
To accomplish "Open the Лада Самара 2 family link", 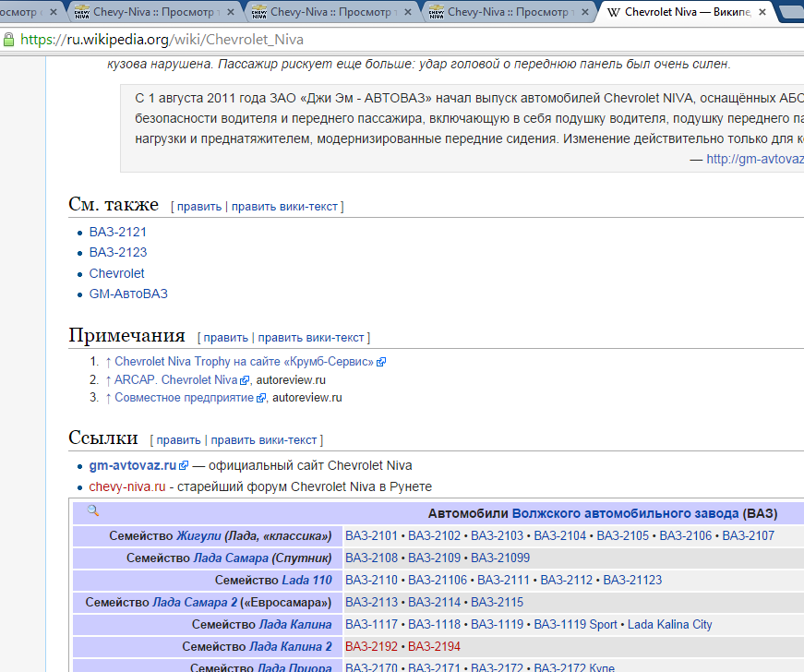I will (195, 602).
